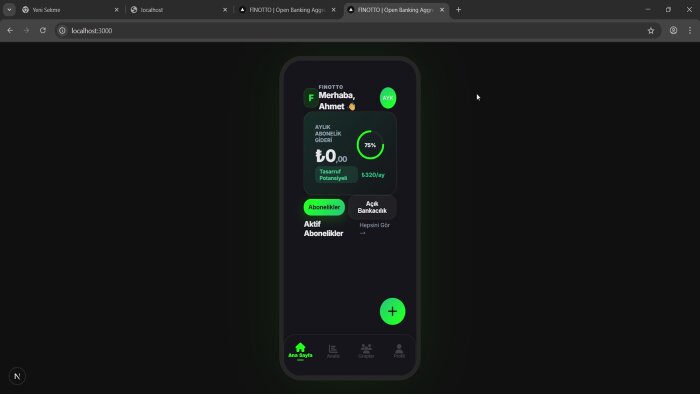Screen dimensions: 700x394
Task: Open the Chrome profile icon
Action: tap(673, 30)
